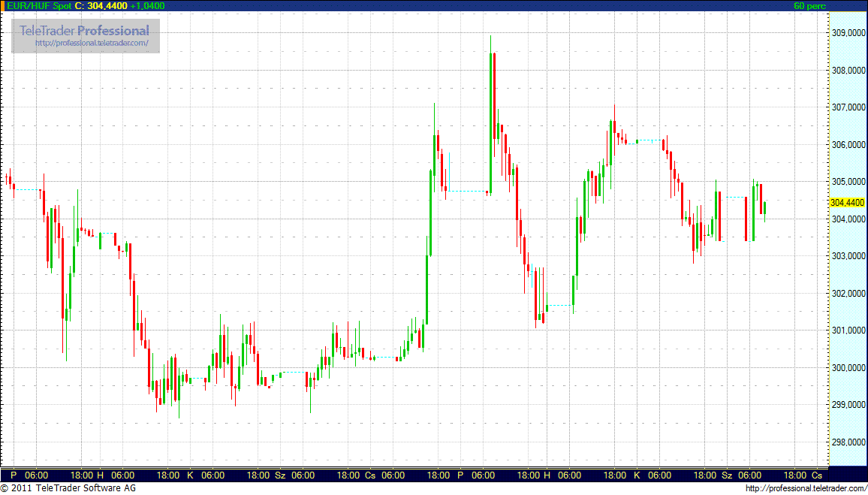Click the 309,0000 price axis label

(847, 33)
